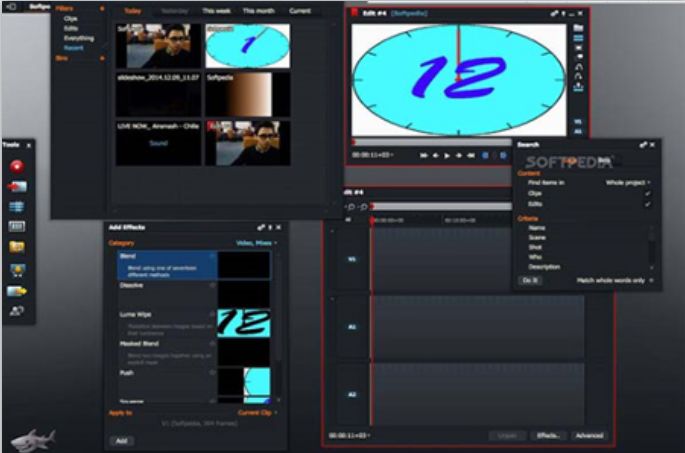Click the blue tray arrow icon in viewer strip
The height and width of the screenshot is (453, 685).
pyautogui.click(x=578, y=87)
